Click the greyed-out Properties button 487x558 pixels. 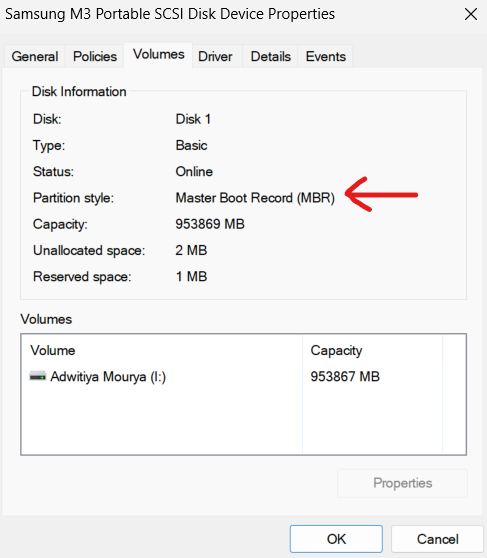pos(402,483)
